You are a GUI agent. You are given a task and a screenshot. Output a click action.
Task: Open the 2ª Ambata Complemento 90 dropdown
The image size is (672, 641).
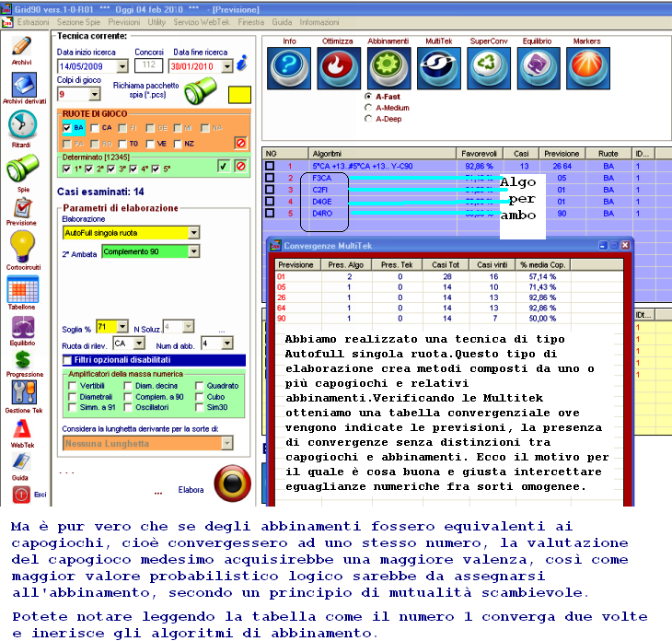[193, 251]
